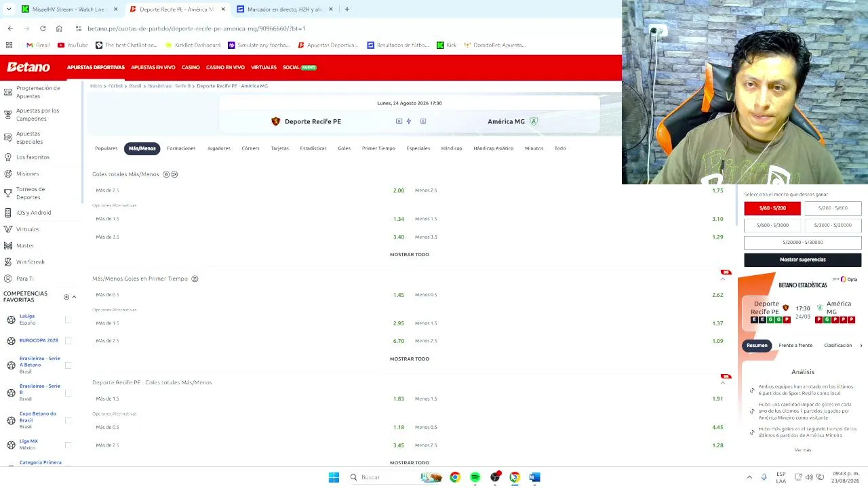Image resolution: width=868 pixels, height=488 pixels.
Task: Select the S/60 - S/200 winning amount
Action: 772,208
